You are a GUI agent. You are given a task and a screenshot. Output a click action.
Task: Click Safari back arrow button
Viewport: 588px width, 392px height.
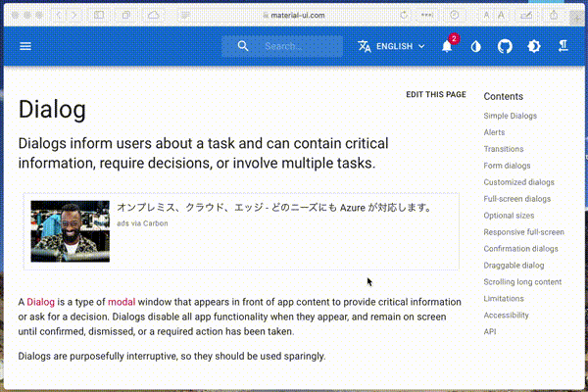coord(59,15)
